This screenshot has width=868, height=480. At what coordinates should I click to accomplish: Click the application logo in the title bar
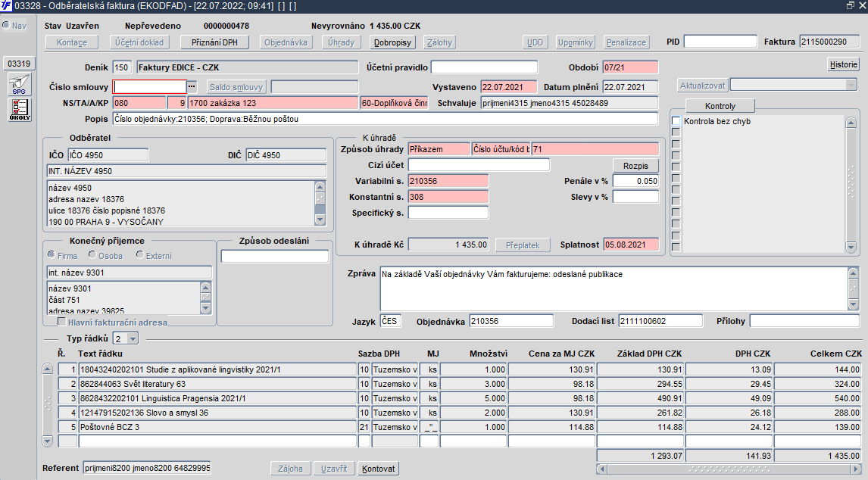pos(7,6)
